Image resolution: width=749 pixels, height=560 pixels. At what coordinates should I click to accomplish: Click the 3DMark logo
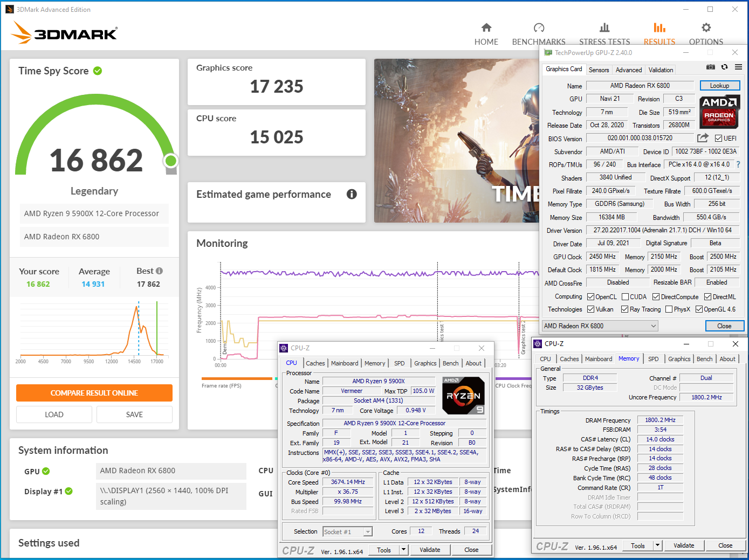(x=64, y=33)
